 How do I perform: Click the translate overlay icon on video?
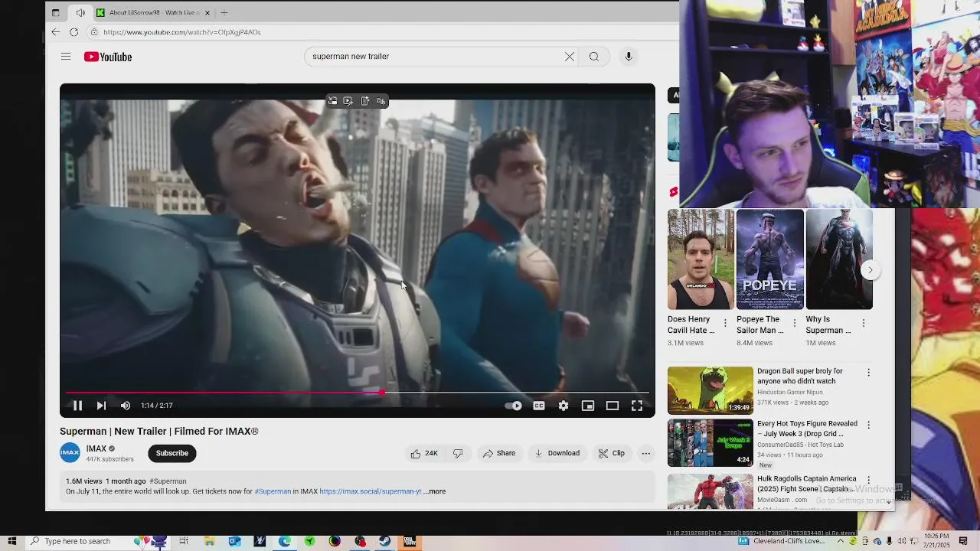381,101
